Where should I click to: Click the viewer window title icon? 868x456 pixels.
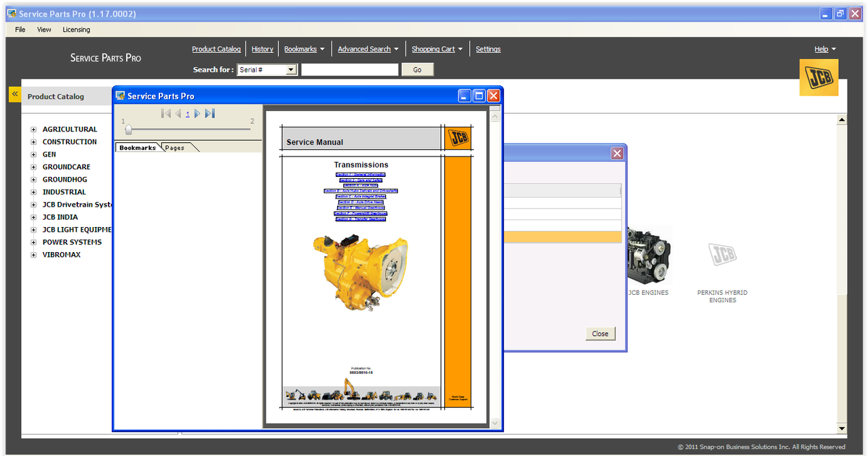[121, 96]
